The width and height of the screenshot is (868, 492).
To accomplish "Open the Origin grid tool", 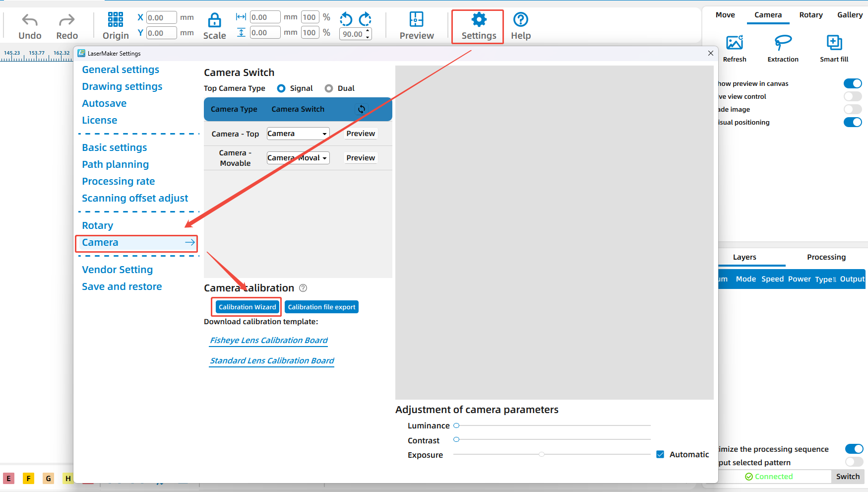I will point(115,20).
